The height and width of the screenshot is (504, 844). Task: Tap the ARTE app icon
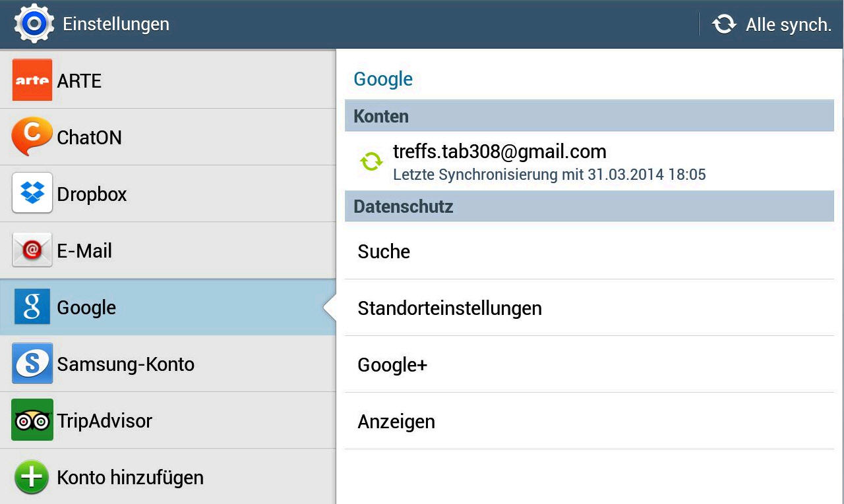32,80
